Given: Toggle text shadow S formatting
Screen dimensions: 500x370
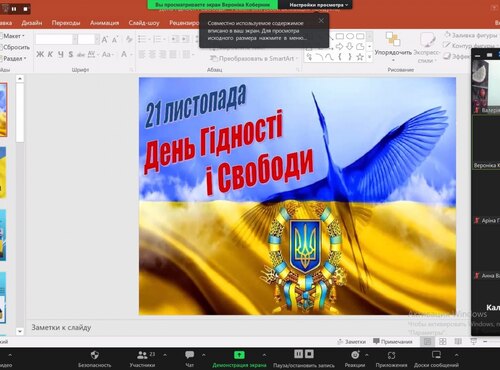Looking at the screenshot, I should 71,54.
